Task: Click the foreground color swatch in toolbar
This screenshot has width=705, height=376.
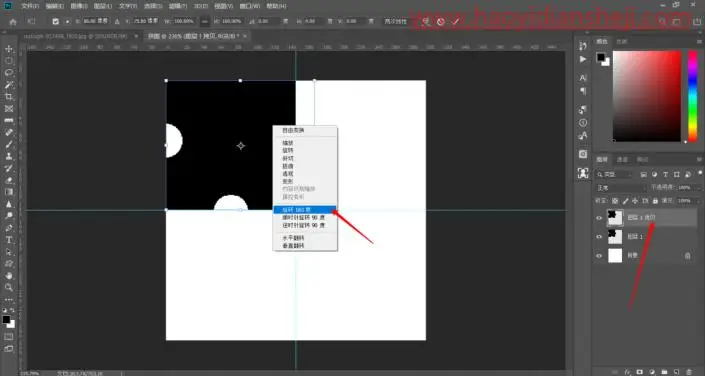Action: (x=6, y=320)
